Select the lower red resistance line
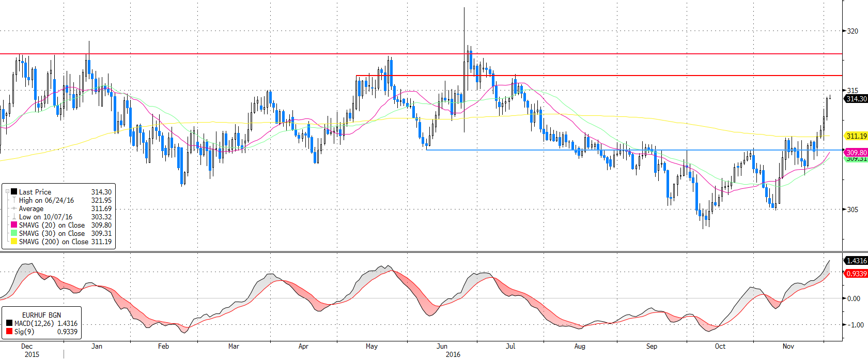This screenshot has height=359, width=868. point(599,76)
